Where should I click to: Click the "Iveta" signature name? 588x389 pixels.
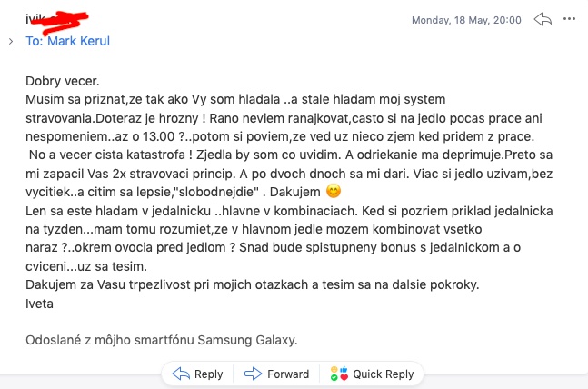[39, 304]
